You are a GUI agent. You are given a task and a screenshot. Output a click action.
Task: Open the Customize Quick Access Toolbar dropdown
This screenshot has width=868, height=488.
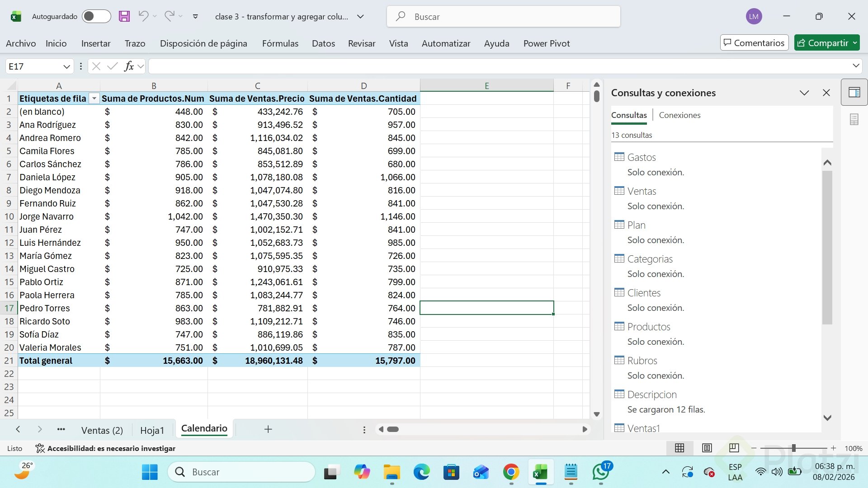point(195,17)
